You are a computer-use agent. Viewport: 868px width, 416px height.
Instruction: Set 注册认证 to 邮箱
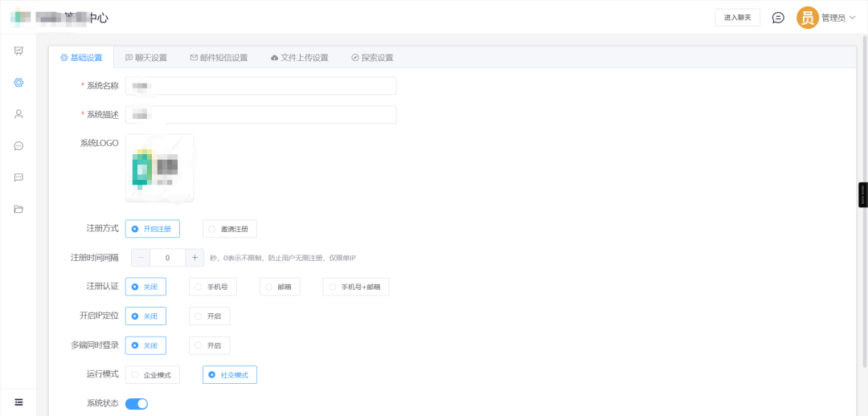pos(280,288)
